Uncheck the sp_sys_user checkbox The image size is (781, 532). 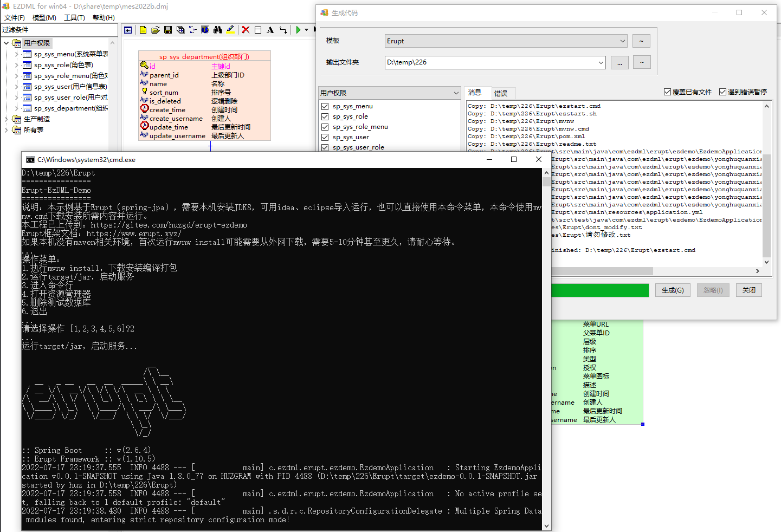(x=325, y=137)
